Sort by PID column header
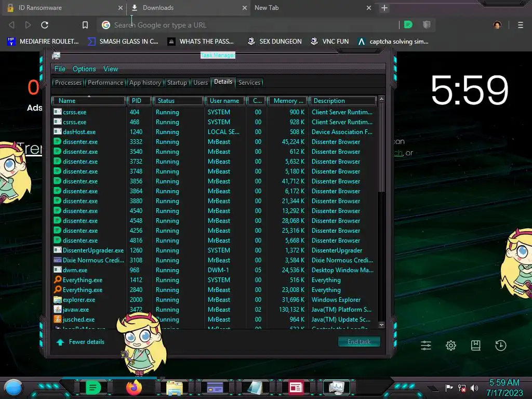Image resolution: width=532 pixels, height=399 pixels. (139, 101)
